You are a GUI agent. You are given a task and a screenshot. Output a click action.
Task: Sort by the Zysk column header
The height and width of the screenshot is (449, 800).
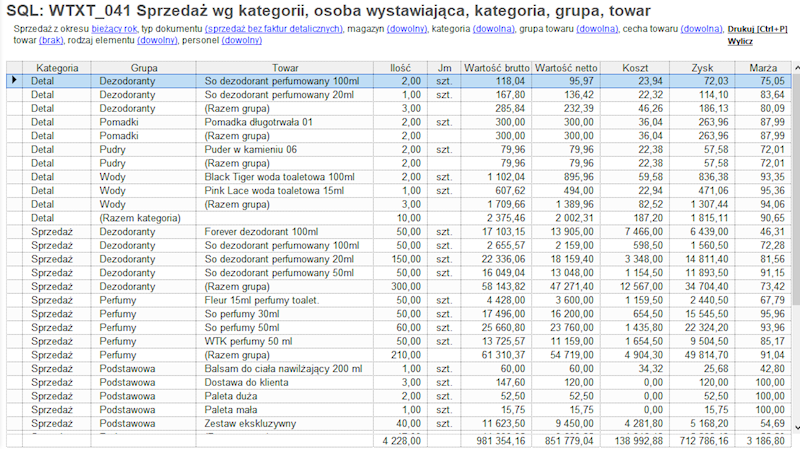(702, 68)
